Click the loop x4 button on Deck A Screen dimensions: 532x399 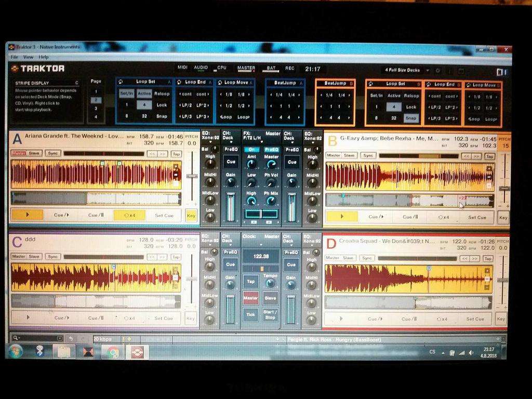pyautogui.click(x=129, y=215)
